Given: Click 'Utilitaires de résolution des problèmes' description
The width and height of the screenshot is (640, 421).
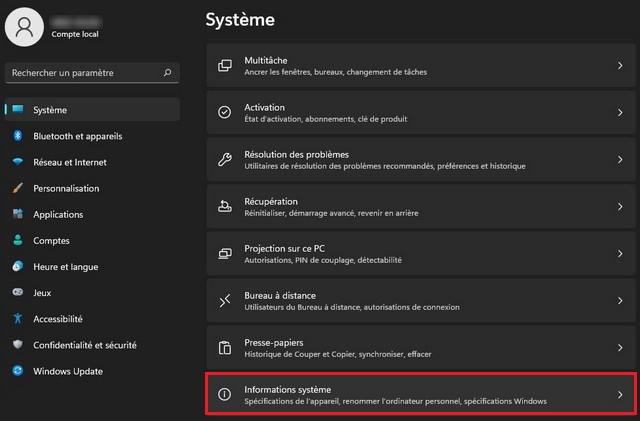Looking at the screenshot, I should pos(385,166).
